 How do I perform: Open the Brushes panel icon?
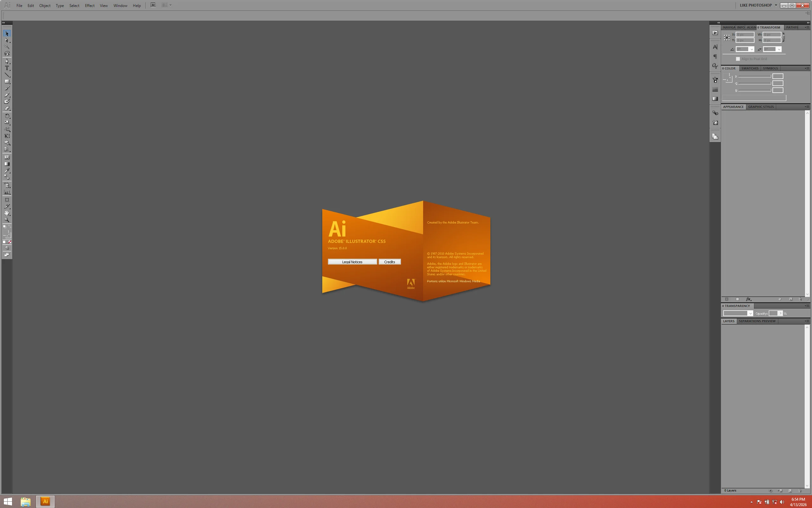715,80
